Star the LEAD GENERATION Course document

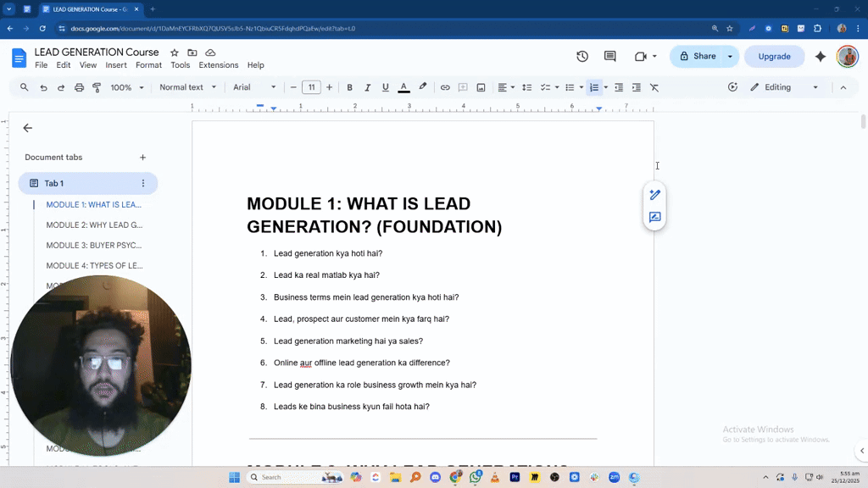tap(175, 53)
